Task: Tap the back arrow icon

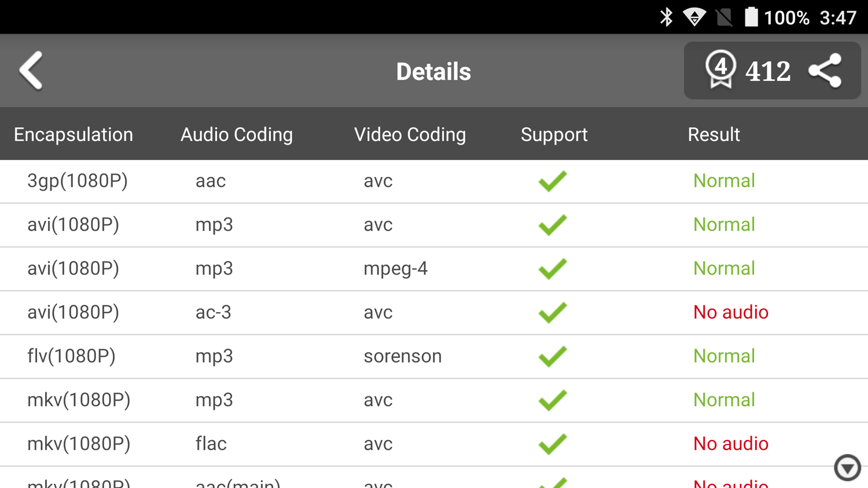Action: (31, 71)
